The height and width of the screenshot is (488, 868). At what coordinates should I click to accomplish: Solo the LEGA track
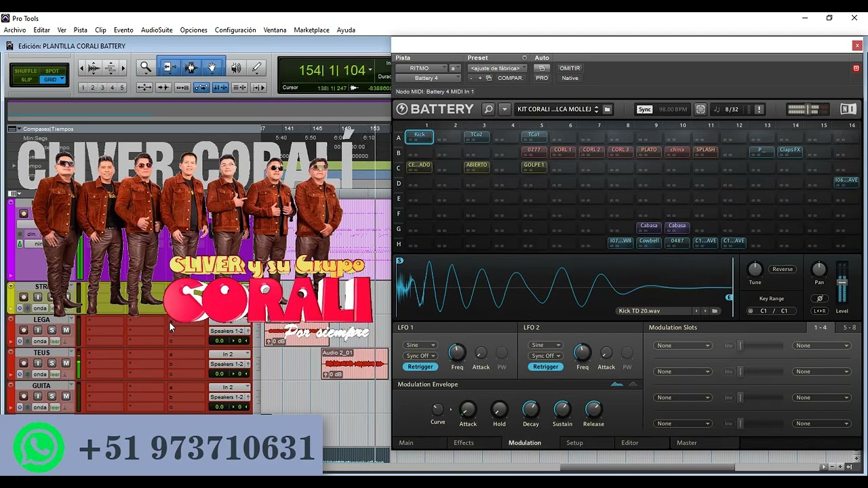coord(52,330)
